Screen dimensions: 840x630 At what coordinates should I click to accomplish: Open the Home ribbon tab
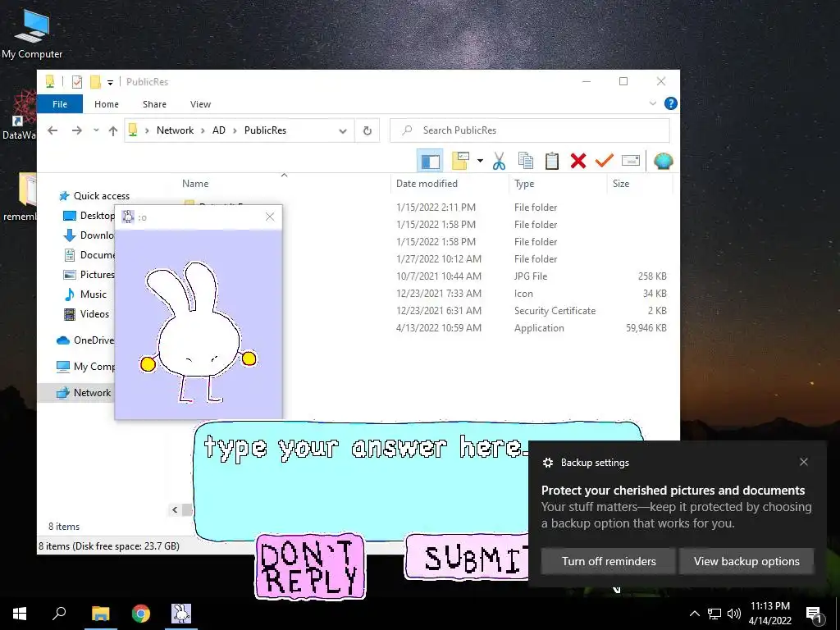(107, 104)
